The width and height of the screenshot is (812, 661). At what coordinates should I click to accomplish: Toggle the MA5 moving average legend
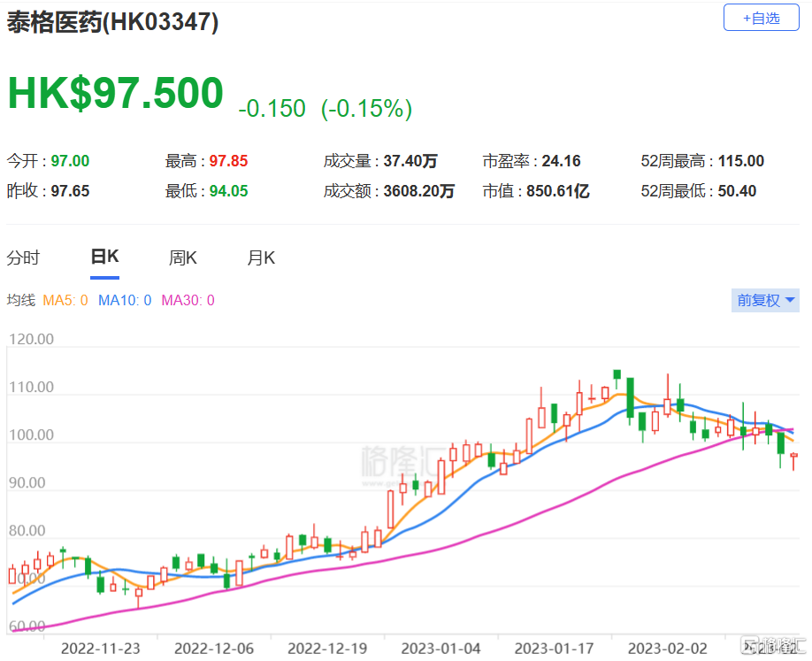click(65, 300)
